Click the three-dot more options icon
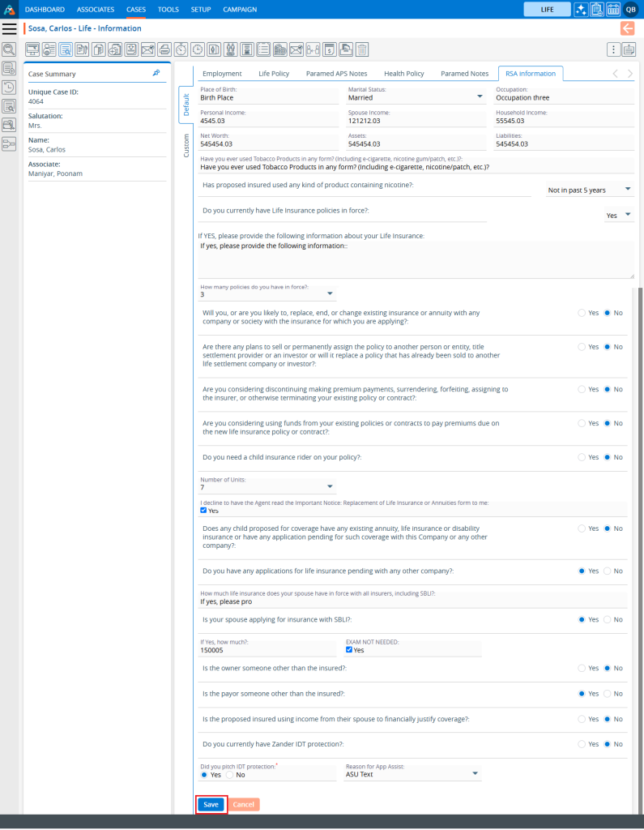The height and width of the screenshot is (830, 644). coord(613,49)
